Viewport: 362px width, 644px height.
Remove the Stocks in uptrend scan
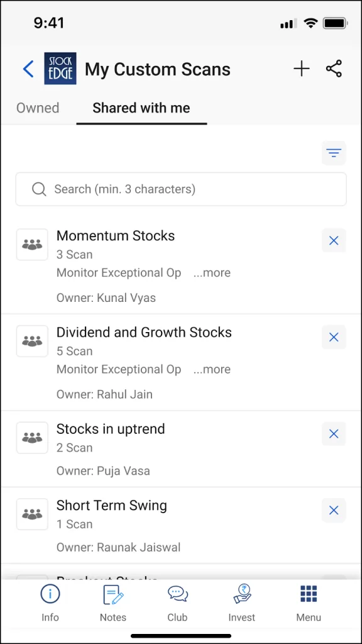334,433
